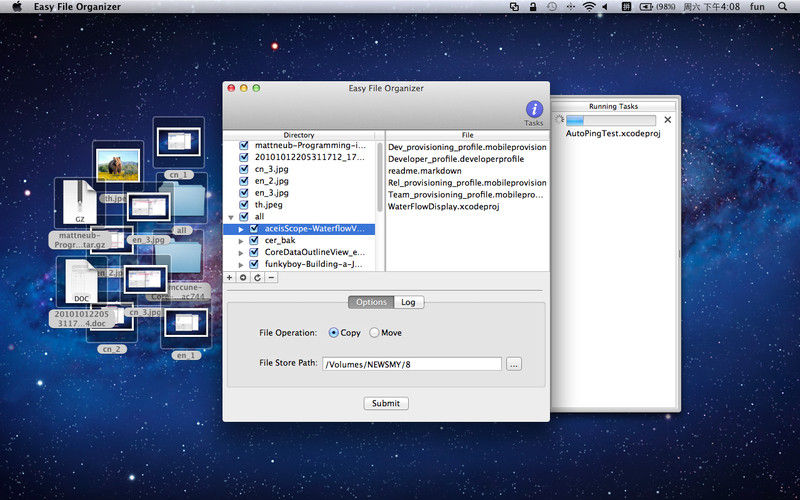800x500 pixels.
Task: Select Team_provisioning_profile file
Action: [465, 194]
